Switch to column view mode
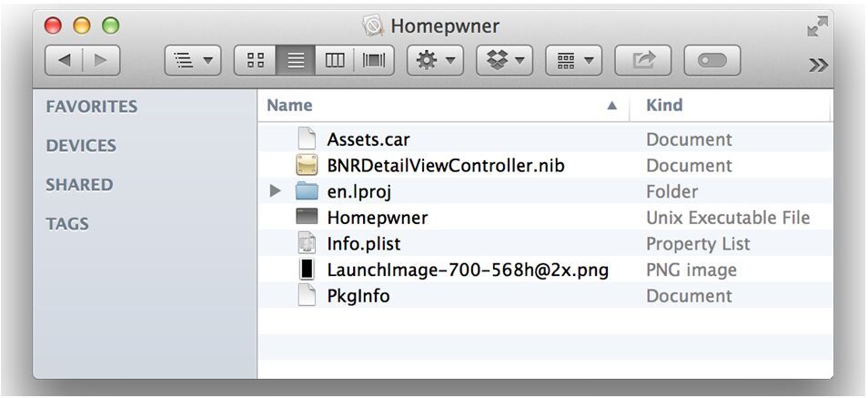 (334, 60)
